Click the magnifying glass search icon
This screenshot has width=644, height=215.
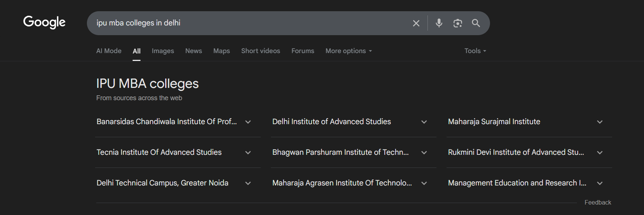pos(476,23)
